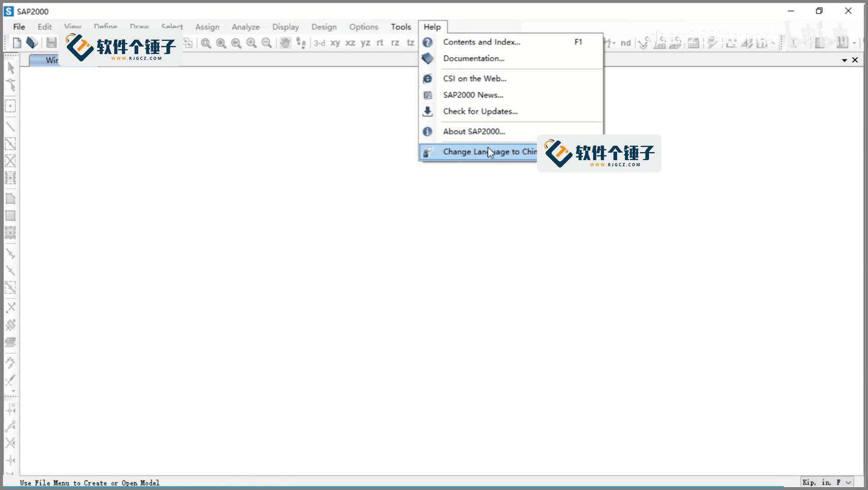868x490 pixels.
Task: Select the Quick Draw Frame tool
Action: 10,144
